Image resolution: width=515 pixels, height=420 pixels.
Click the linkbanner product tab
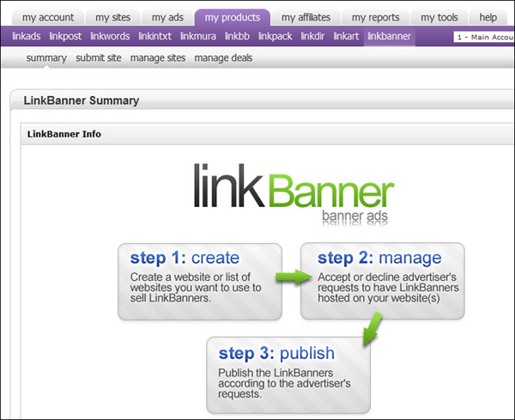(389, 36)
